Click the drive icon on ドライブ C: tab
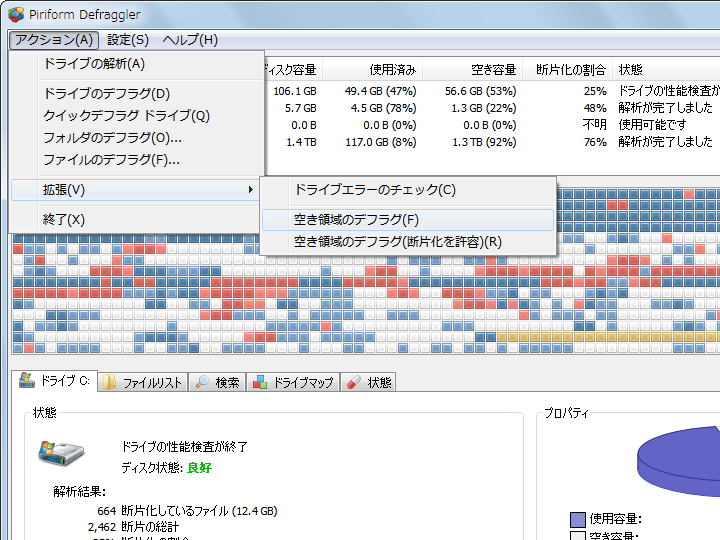Image resolution: width=720 pixels, height=540 pixels. coord(27,380)
